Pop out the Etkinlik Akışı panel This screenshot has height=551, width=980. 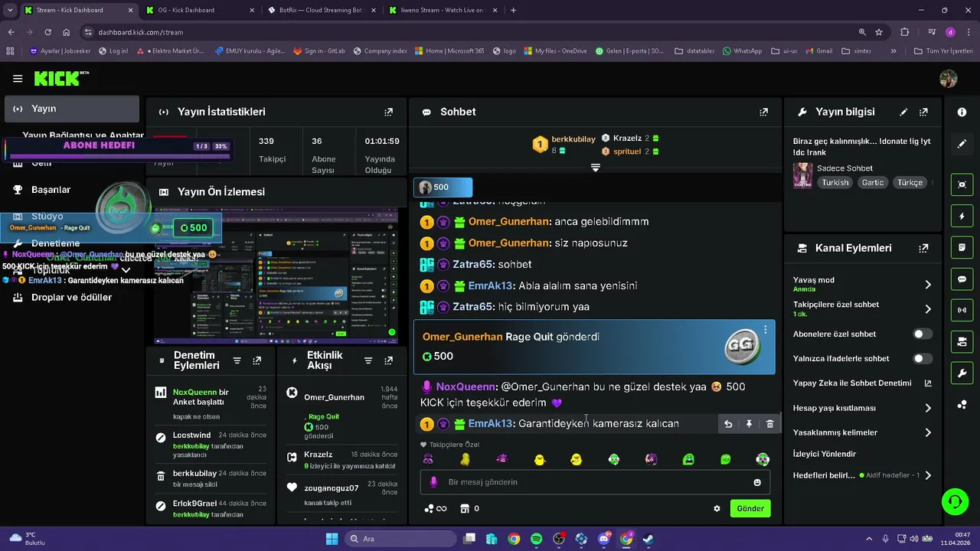tap(389, 360)
